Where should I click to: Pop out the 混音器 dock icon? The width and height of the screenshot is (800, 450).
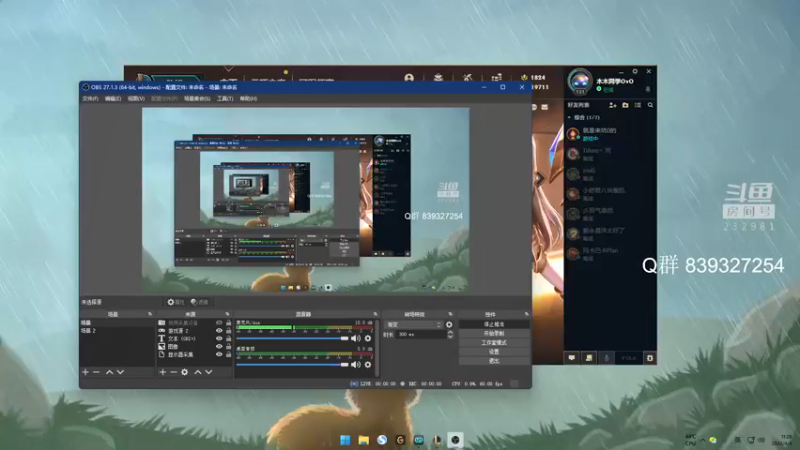pos(375,314)
